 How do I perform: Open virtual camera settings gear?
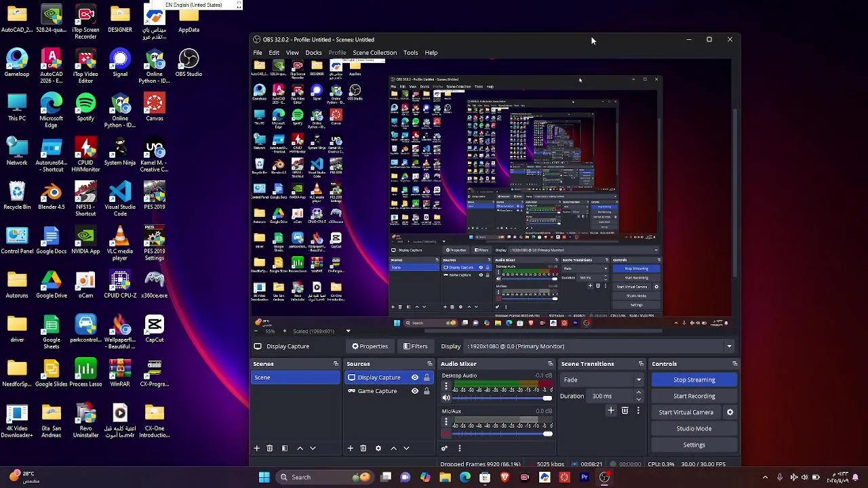coord(730,412)
